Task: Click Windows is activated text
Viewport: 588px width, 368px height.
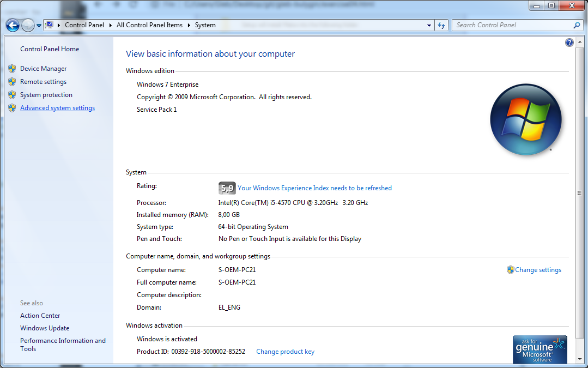Action: point(167,339)
